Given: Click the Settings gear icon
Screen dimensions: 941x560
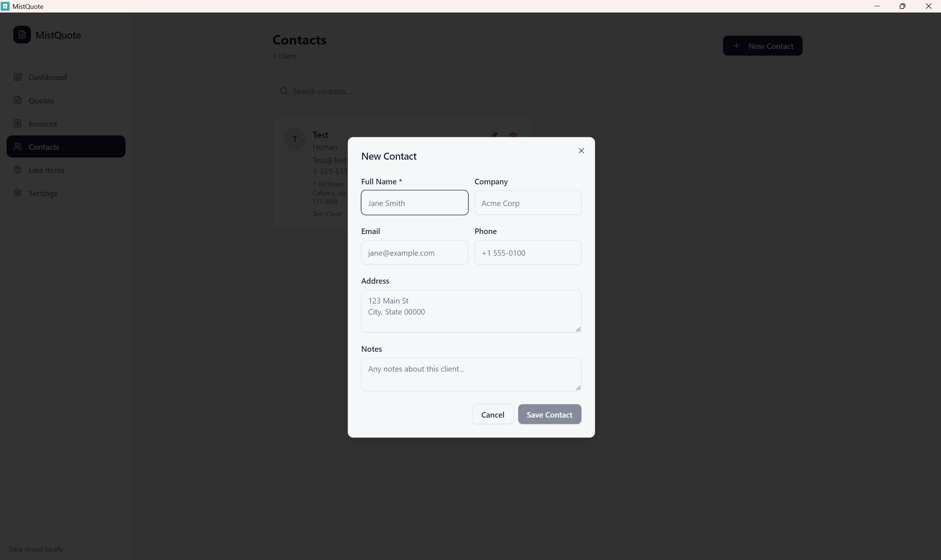Looking at the screenshot, I should tap(18, 193).
